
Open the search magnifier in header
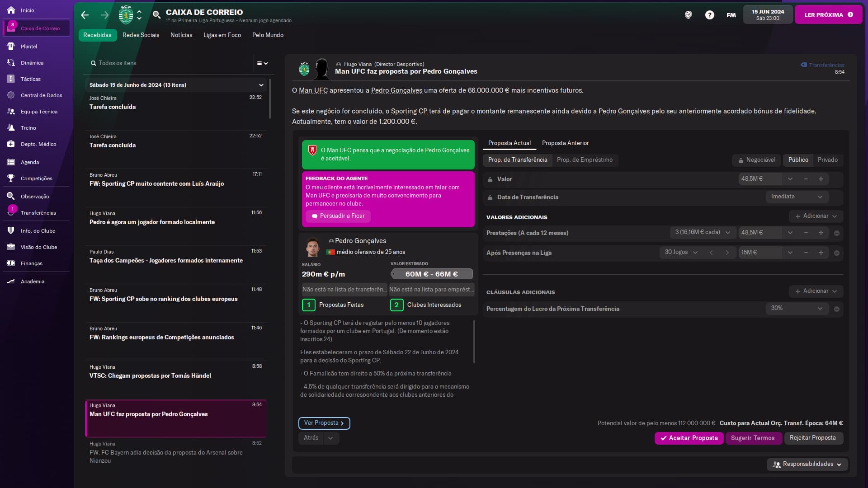[156, 15]
